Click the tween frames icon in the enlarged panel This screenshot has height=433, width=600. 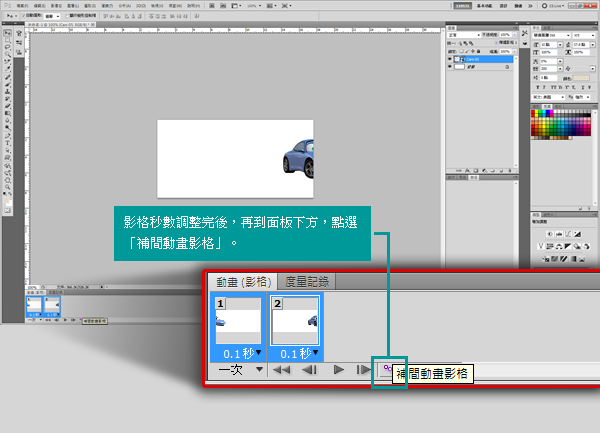(x=387, y=369)
